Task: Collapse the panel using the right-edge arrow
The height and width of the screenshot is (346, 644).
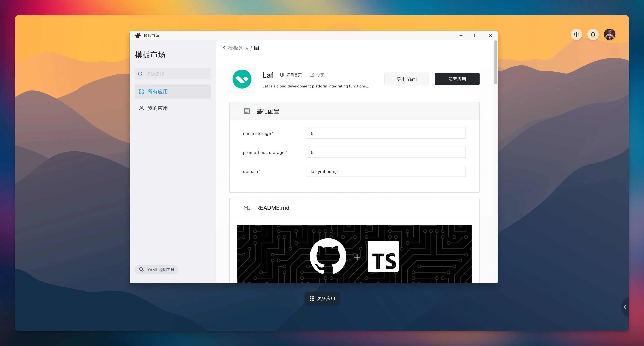Action: (x=625, y=307)
